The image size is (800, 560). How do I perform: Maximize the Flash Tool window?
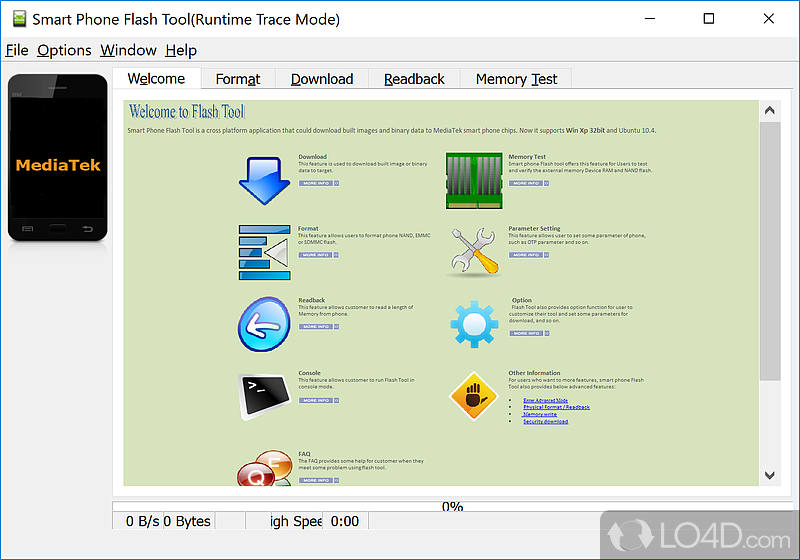pos(709,19)
